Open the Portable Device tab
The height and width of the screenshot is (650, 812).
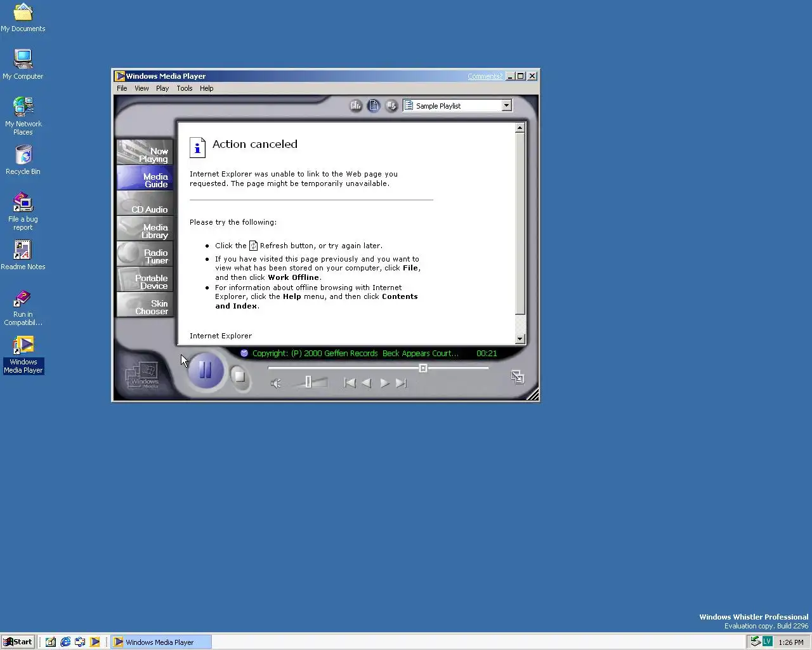(145, 279)
